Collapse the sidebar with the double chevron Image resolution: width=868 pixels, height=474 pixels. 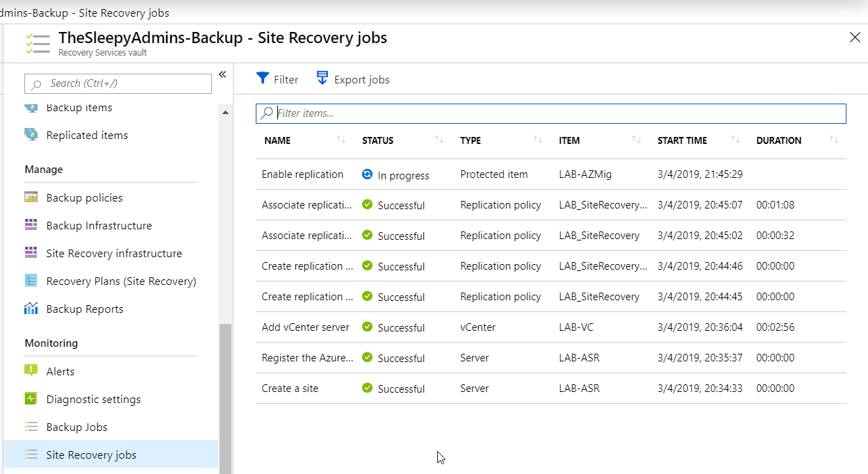[222, 74]
